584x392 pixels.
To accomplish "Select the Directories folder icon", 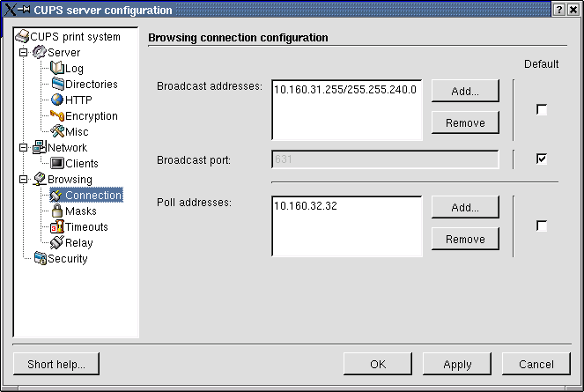I will [x=57, y=85].
